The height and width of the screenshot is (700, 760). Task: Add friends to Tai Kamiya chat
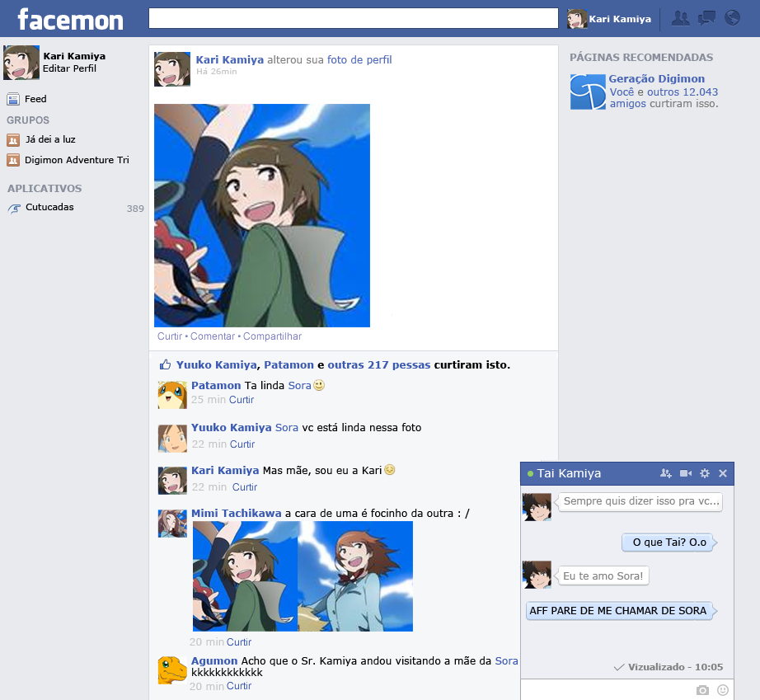(x=665, y=473)
